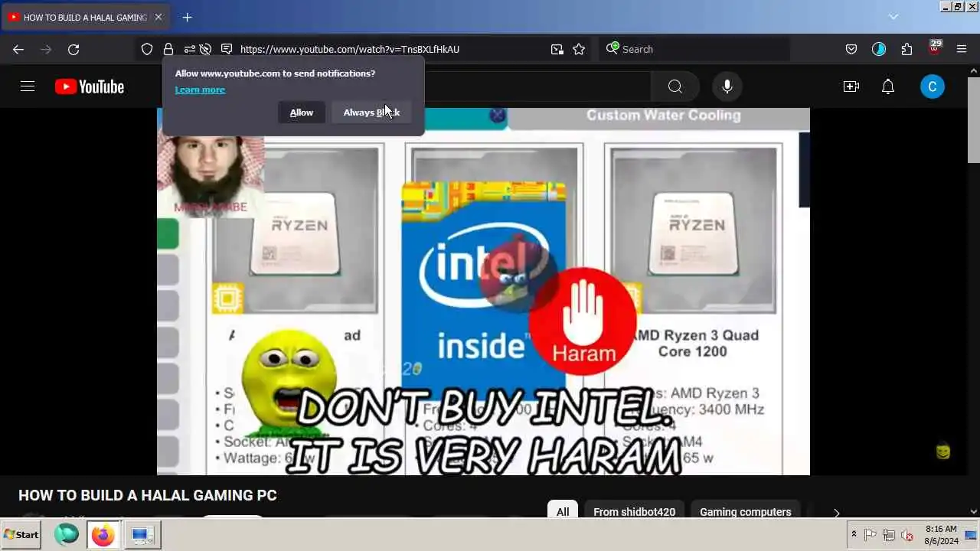Select the HOW TO BUILD A HALAL GAMING tab

(x=85, y=17)
